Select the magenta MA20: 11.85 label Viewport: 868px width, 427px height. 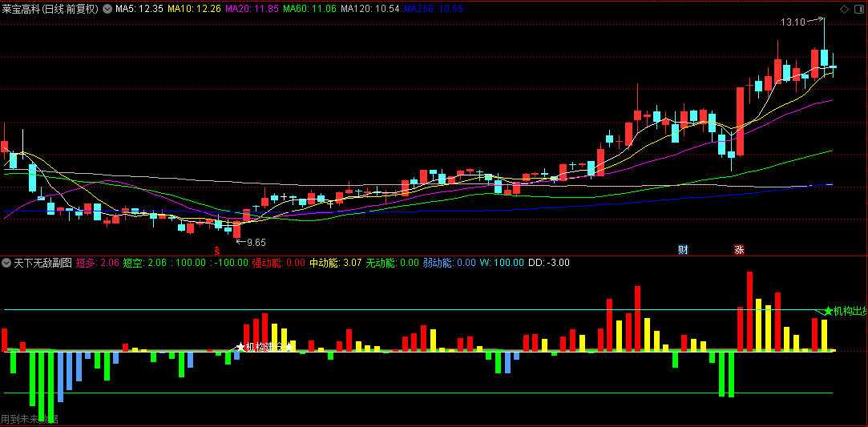[x=252, y=9]
